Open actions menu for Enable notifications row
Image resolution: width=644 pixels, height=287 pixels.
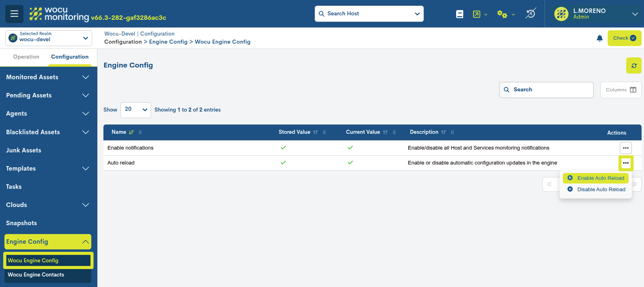625,148
